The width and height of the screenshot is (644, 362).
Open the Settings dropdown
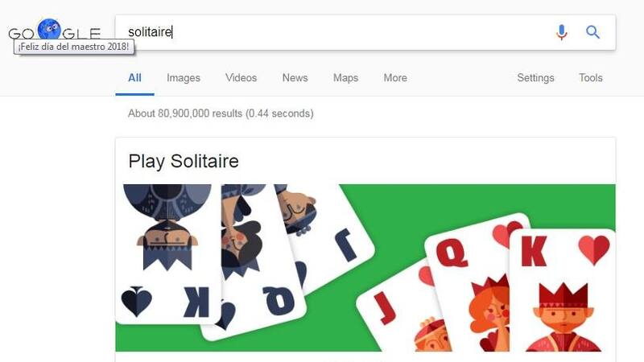pos(535,77)
